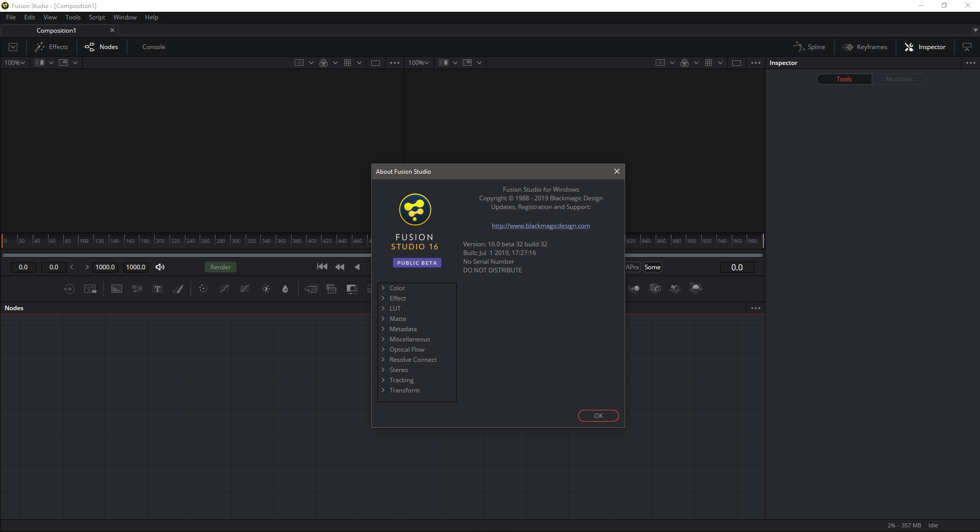The image size is (980, 532).
Task: Add a Brightness Contrast node
Action: (266, 289)
